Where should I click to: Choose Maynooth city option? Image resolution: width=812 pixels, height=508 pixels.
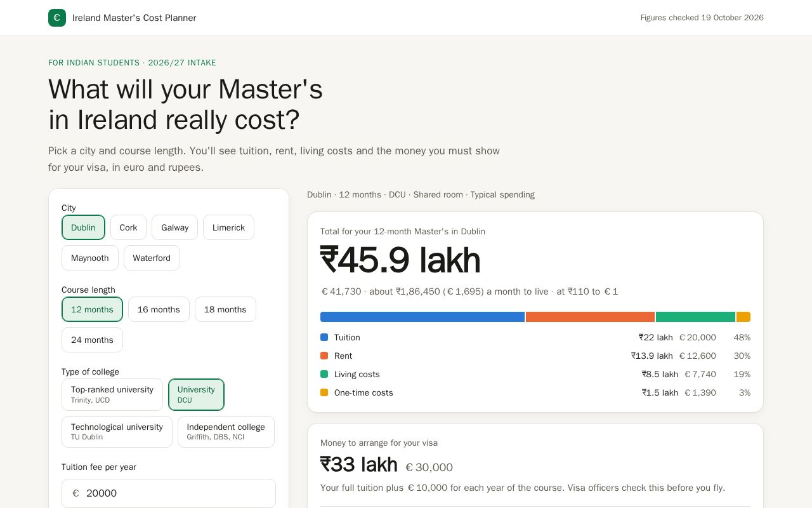(x=90, y=258)
